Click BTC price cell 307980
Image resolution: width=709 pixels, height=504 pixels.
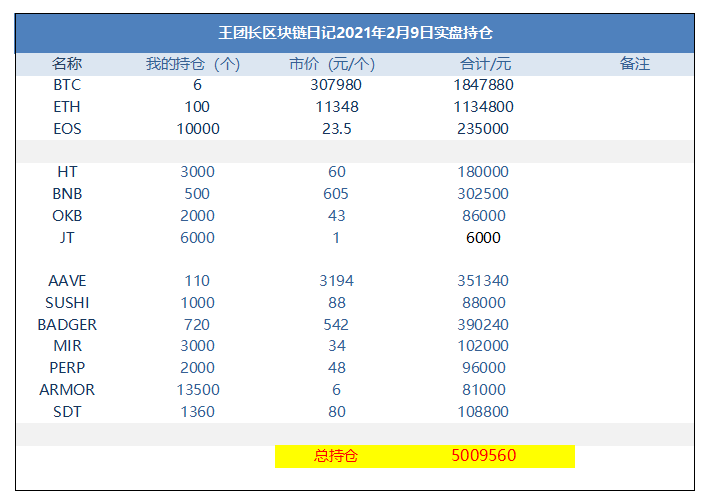click(336, 85)
